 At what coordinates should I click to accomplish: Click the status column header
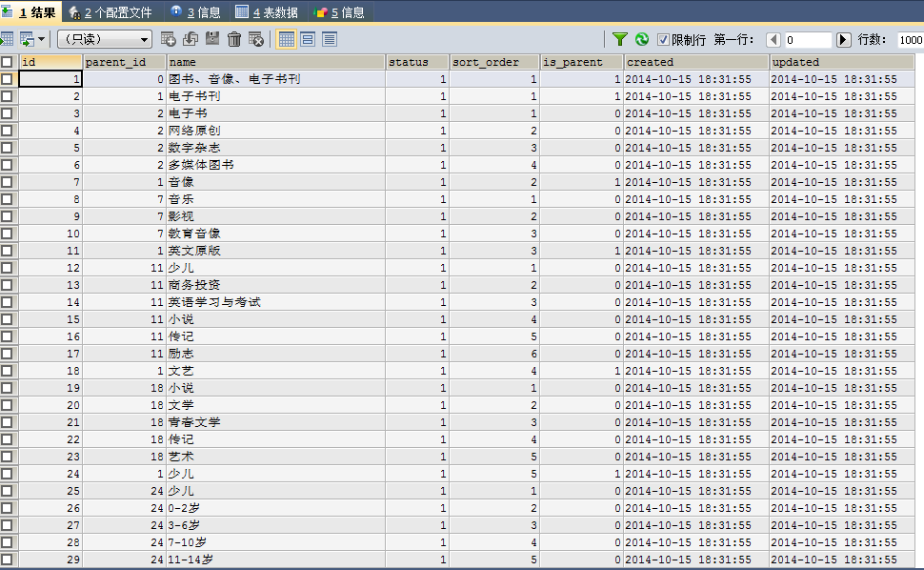click(417, 62)
